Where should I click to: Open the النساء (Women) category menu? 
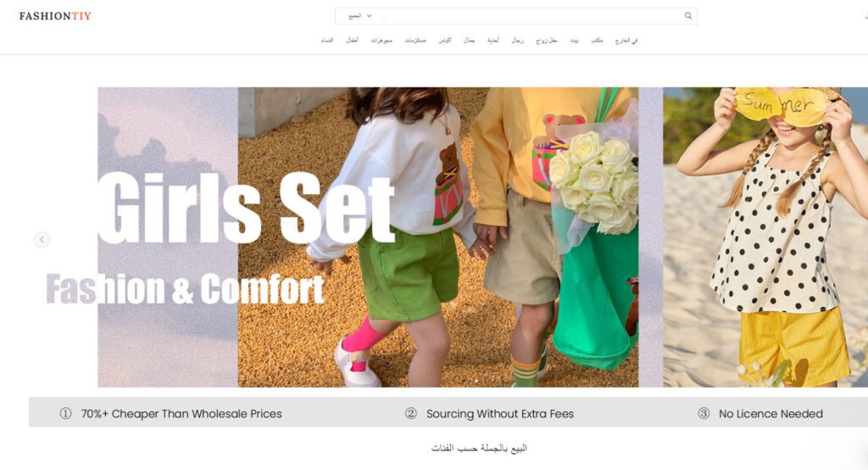tap(327, 41)
